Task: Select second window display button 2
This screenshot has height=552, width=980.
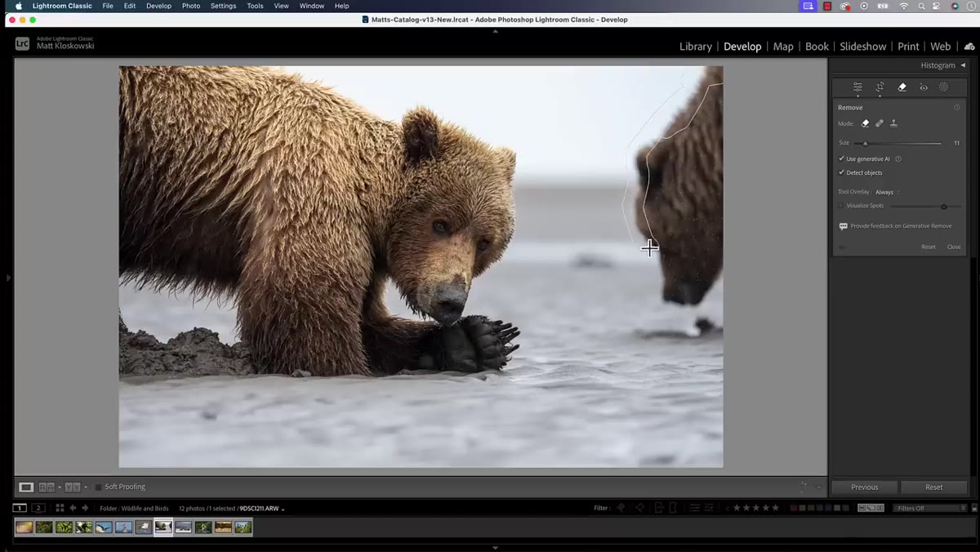Action: click(x=38, y=508)
